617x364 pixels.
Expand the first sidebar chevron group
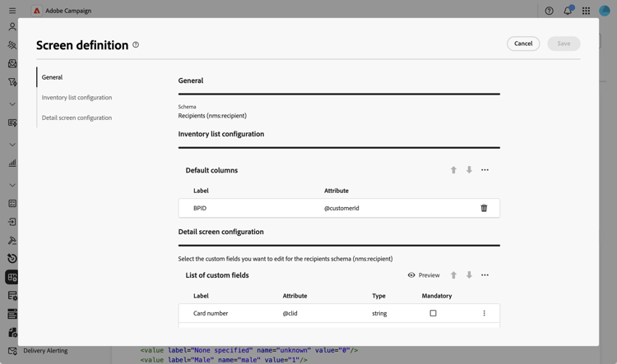click(12, 104)
